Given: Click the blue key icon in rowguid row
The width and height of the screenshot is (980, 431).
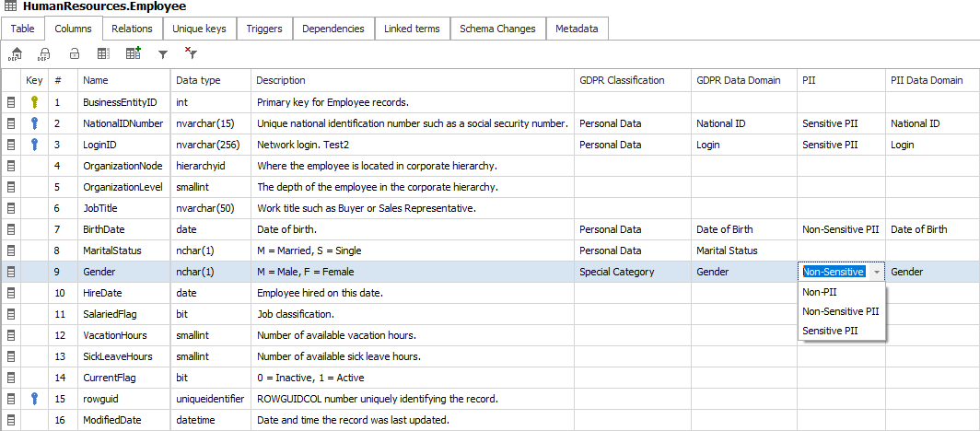Looking at the screenshot, I should (x=35, y=399).
